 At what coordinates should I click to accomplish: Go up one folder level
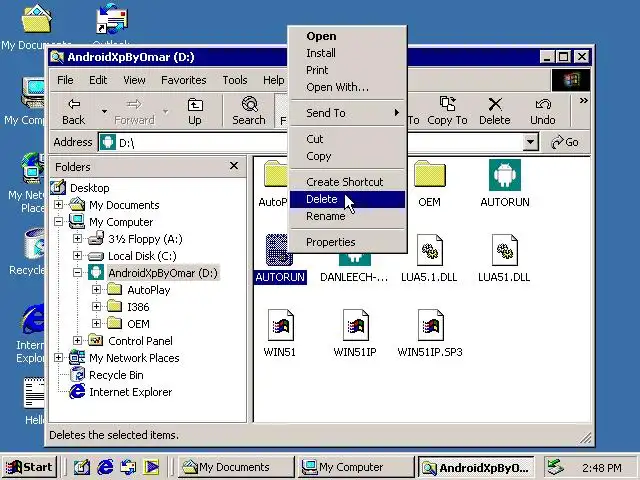click(x=195, y=111)
